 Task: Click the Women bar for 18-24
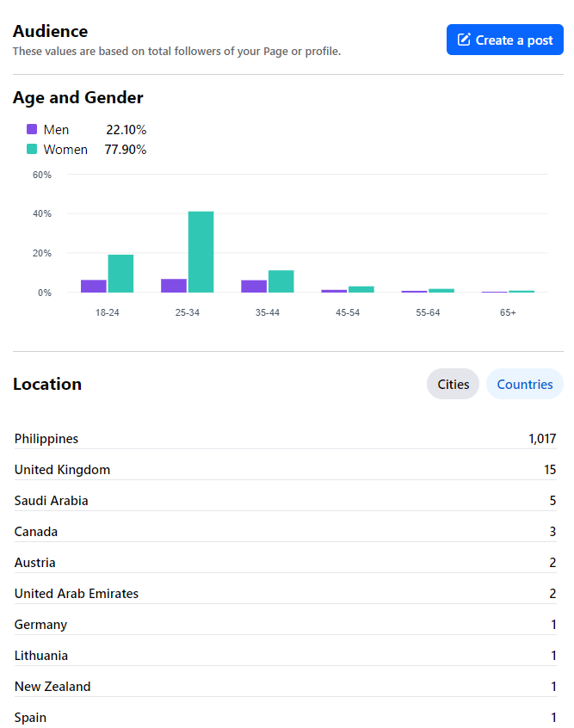(120, 274)
